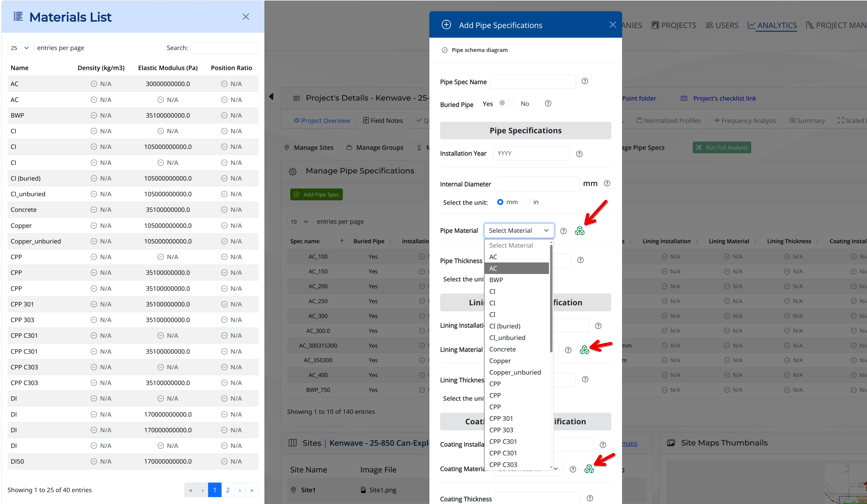This screenshot has height=504, width=867.
Task: Switch to the Summary tab
Action: (807, 120)
